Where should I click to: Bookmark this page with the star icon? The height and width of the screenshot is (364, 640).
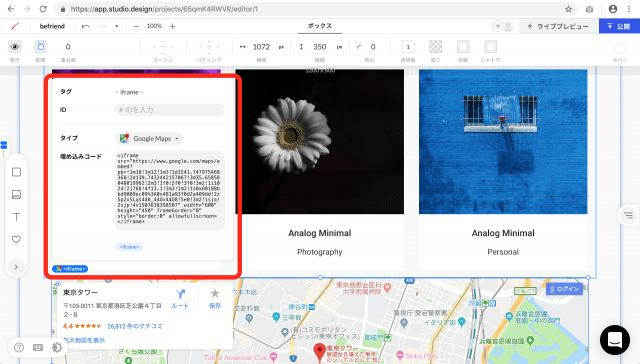tap(568, 9)
